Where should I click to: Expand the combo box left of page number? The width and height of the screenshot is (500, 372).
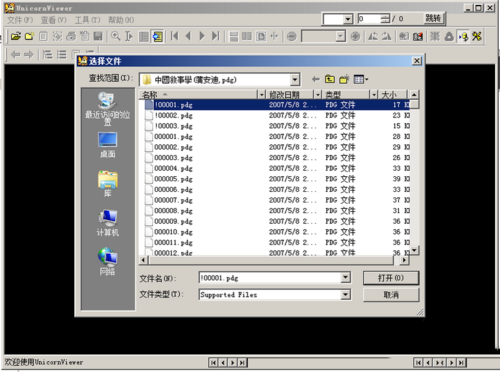click(x=348, y=19)
